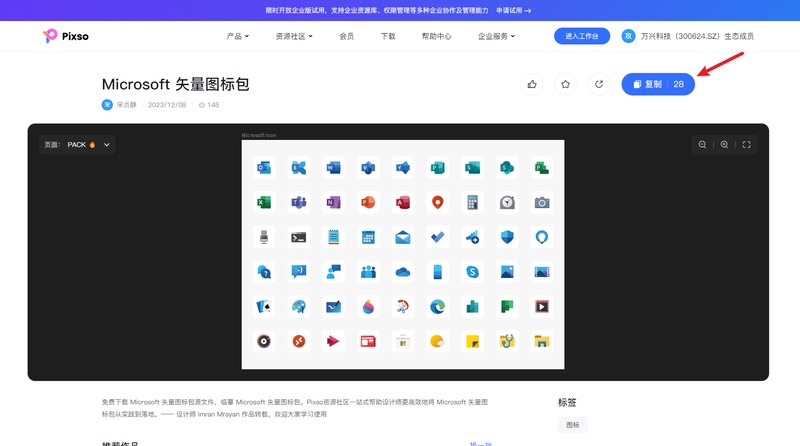Open the 帮助中心 page
The width and height of the screenshot is (800, 446).
coord(437,36)
